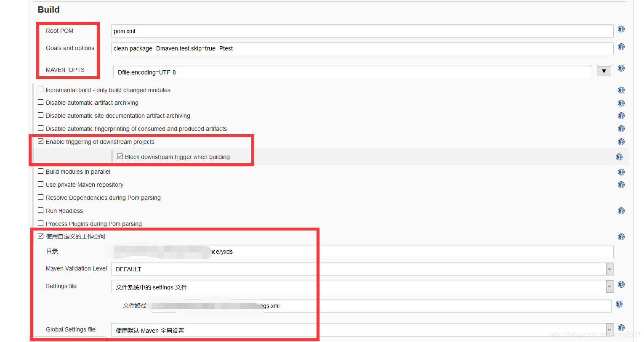Image resolution: width=644 pixels, height=342 pixels.
Task: Click the Global Settings file label
Action: (x=71, y=329)
